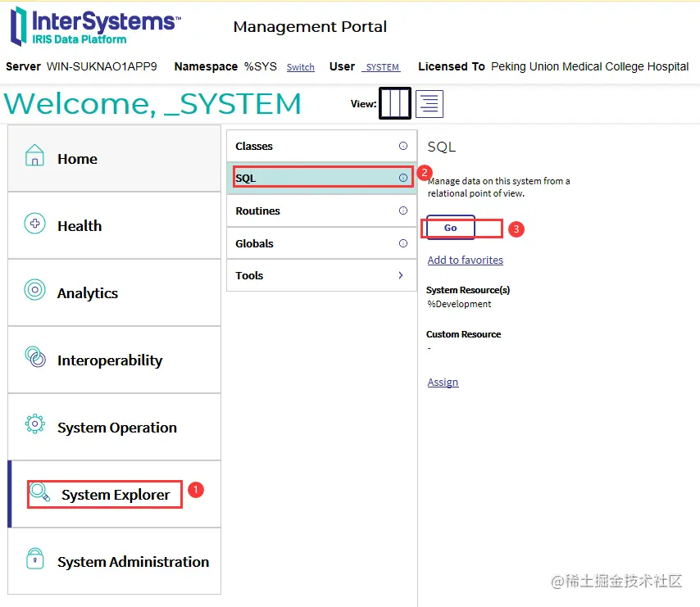Click the Go button
This screenshot has height=607, width=700.
451,228
